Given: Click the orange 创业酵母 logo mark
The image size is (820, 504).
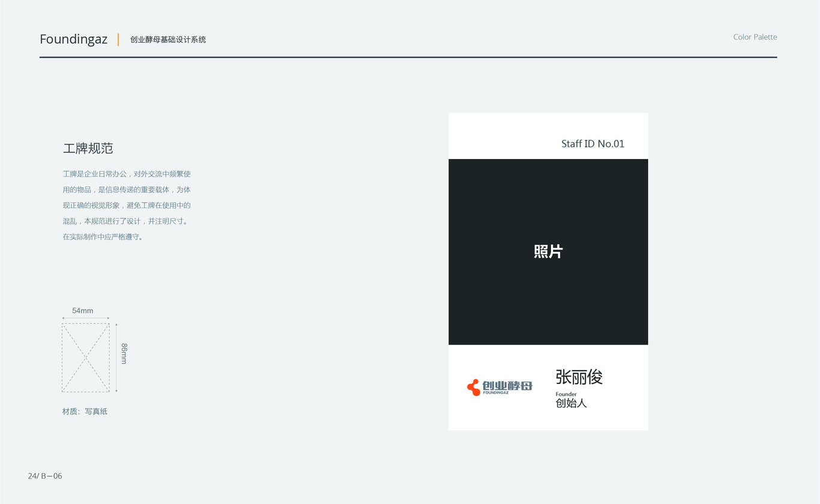Looking at the screenshot, I should [x=474, y=388].
